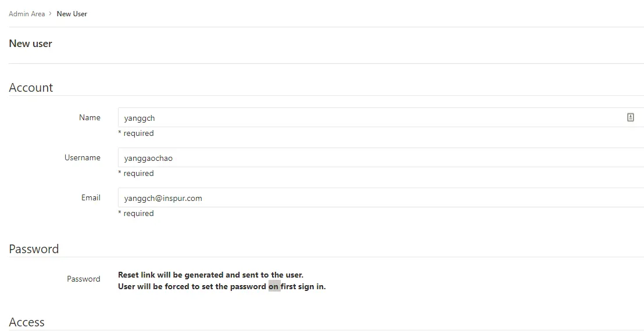This screenshot has height=331, width=644.
Task: Click the required hint under Name field
Action: (136, 133)
